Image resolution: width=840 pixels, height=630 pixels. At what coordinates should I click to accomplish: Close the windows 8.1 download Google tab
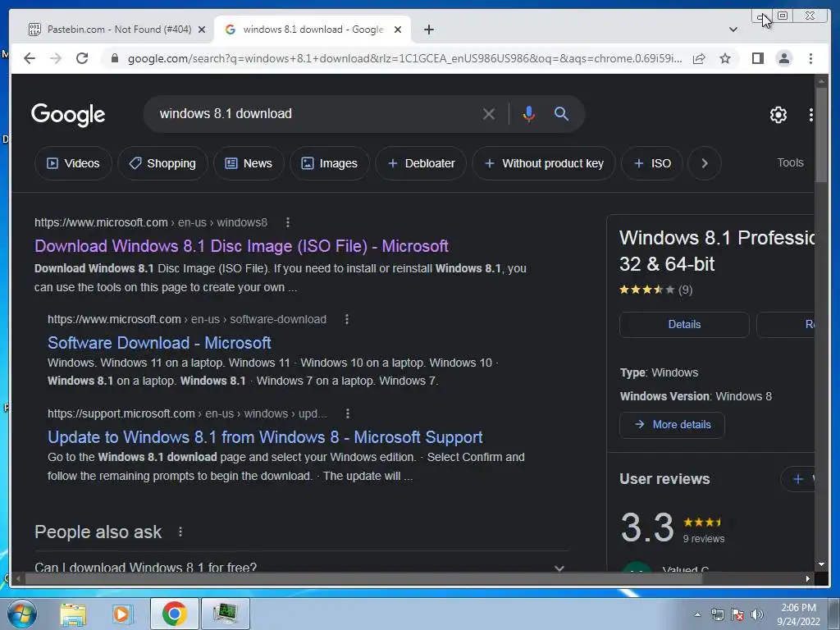[398, 30]
